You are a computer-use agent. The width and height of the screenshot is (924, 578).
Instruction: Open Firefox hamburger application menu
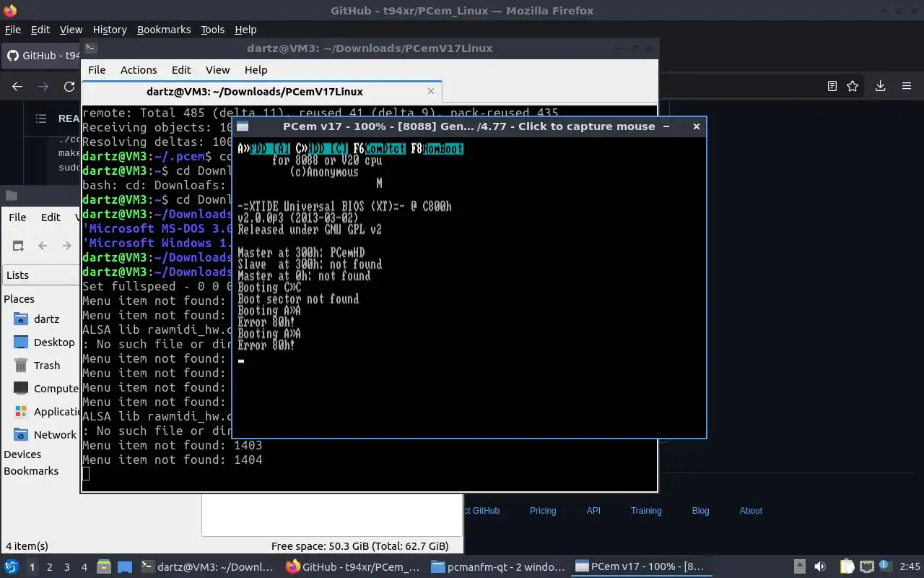click(907, 86)
